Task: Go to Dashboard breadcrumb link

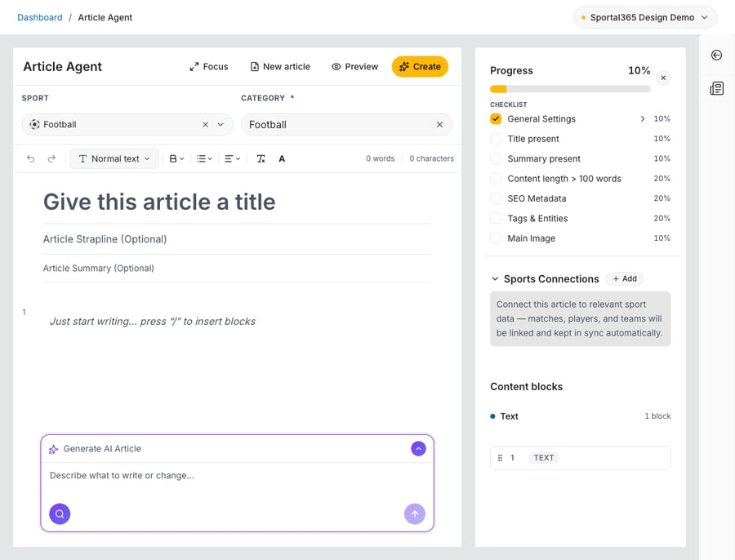Action: coord(40,17)
